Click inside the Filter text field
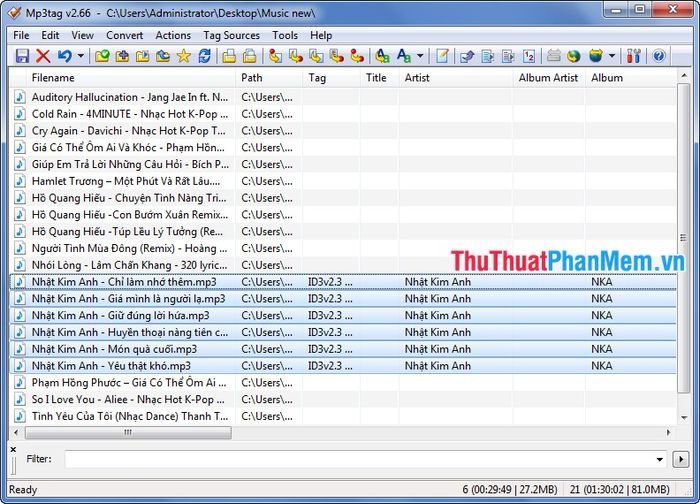This screenshot has height=504, width=700. [360, 459]
